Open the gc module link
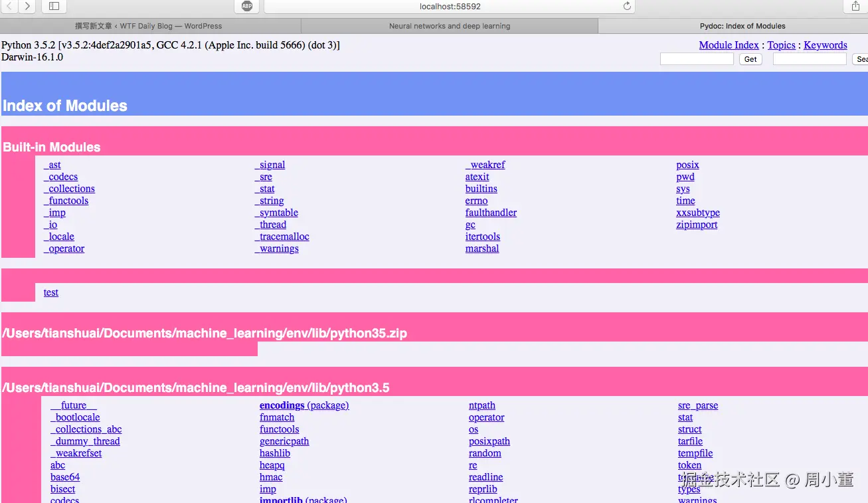The height and width of the screenshot is (503, 868). pos(470,225)
